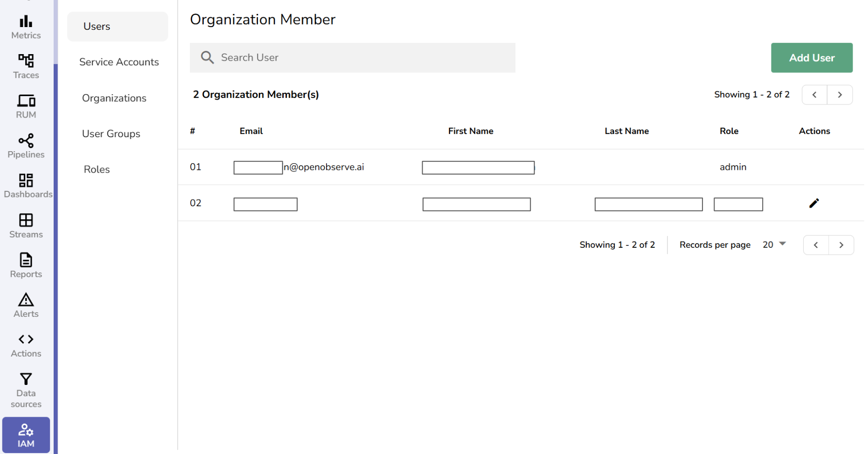Navigate to Pipelines
This screenshot has height=454, width=868.
(26, 141)
